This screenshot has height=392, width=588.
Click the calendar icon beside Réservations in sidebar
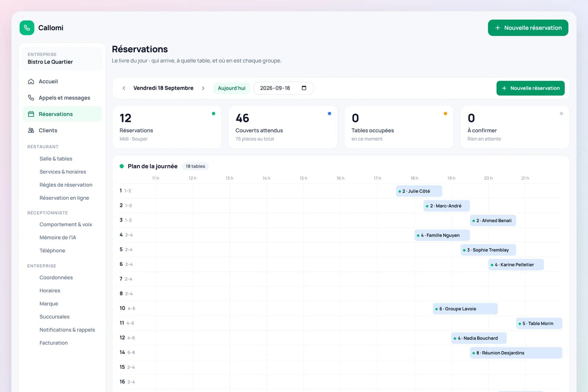click(31, 114)
